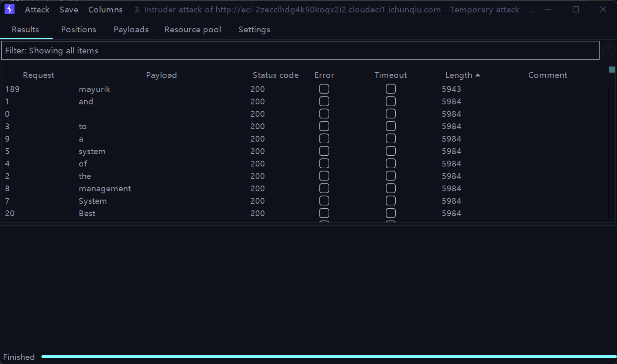Sort by the Payload column header

tap(161, 75)
